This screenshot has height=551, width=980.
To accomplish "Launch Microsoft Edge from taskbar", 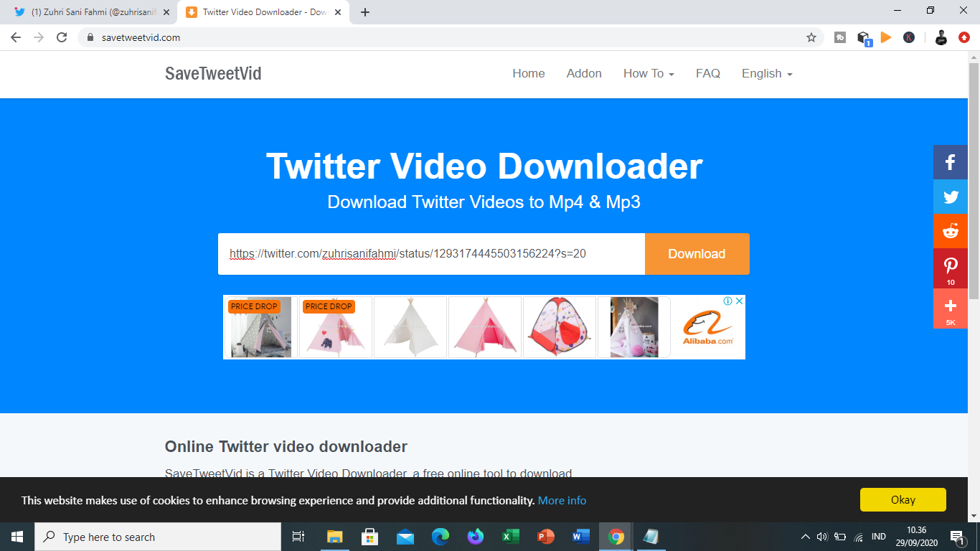I will [x=440, y=537].
